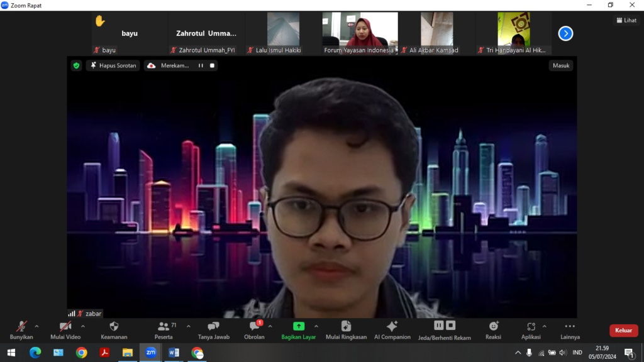The height and width of the screenshot is (362, 644).
Task: Click red Keluar leave button
Action: 623,331
